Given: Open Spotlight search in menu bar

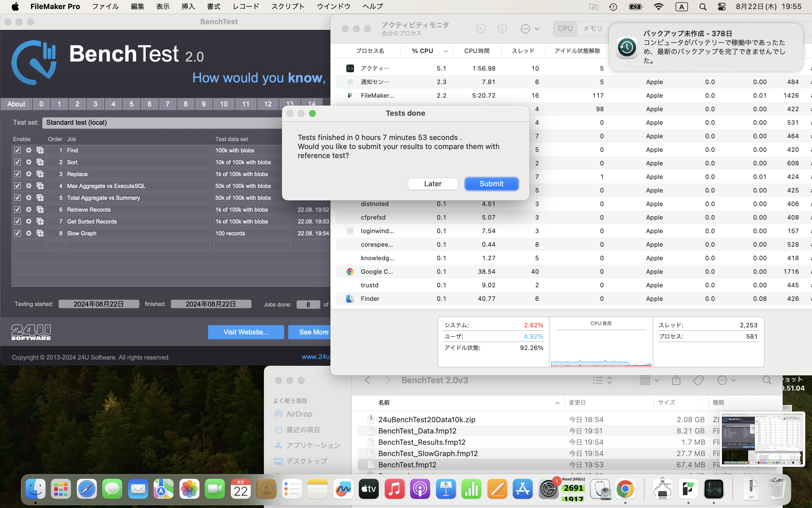Looking at the screenshot, I should [703, 7].
